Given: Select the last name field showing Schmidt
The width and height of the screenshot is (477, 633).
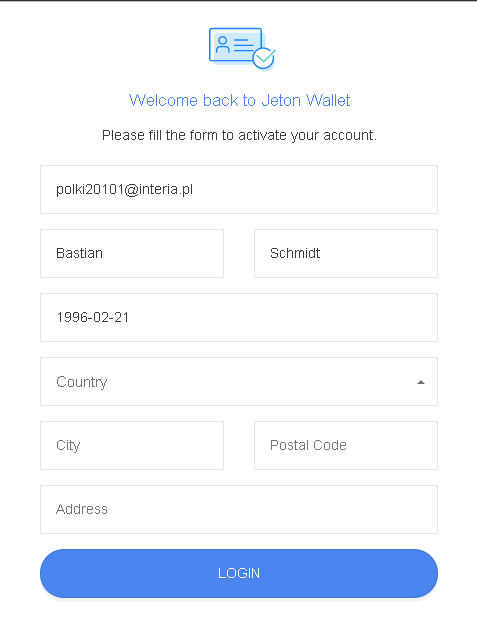Looking at the screenshot, I should [x=346, y=254].
